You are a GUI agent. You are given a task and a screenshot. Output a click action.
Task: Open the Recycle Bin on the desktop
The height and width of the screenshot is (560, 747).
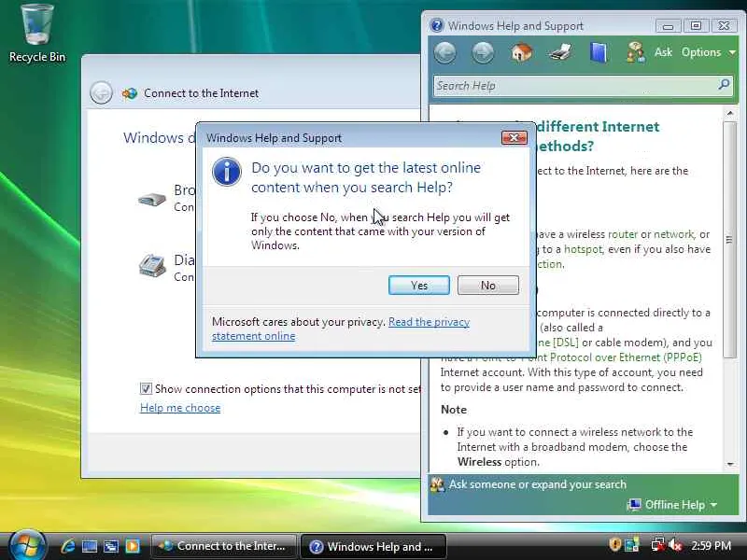(x=37, y=34)
